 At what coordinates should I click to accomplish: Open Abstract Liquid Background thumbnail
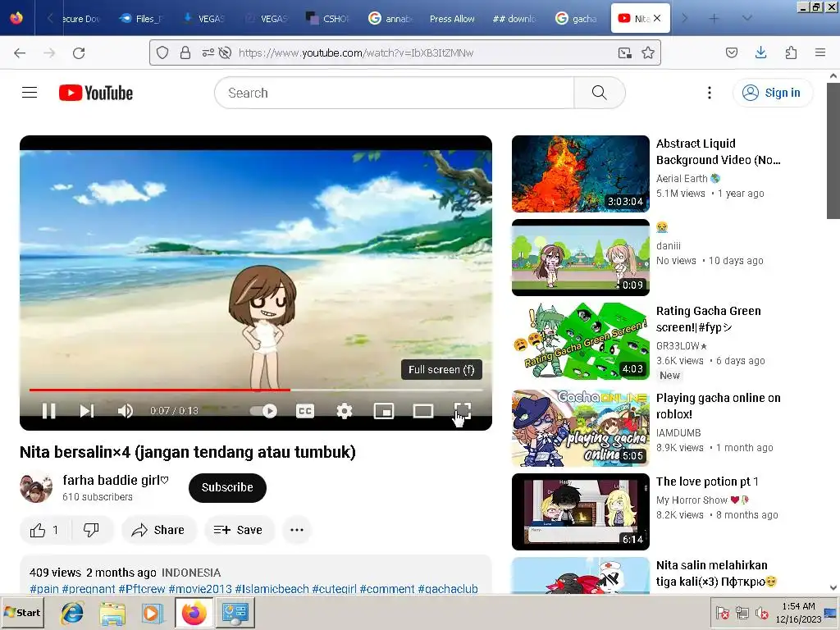coord(581,174)
